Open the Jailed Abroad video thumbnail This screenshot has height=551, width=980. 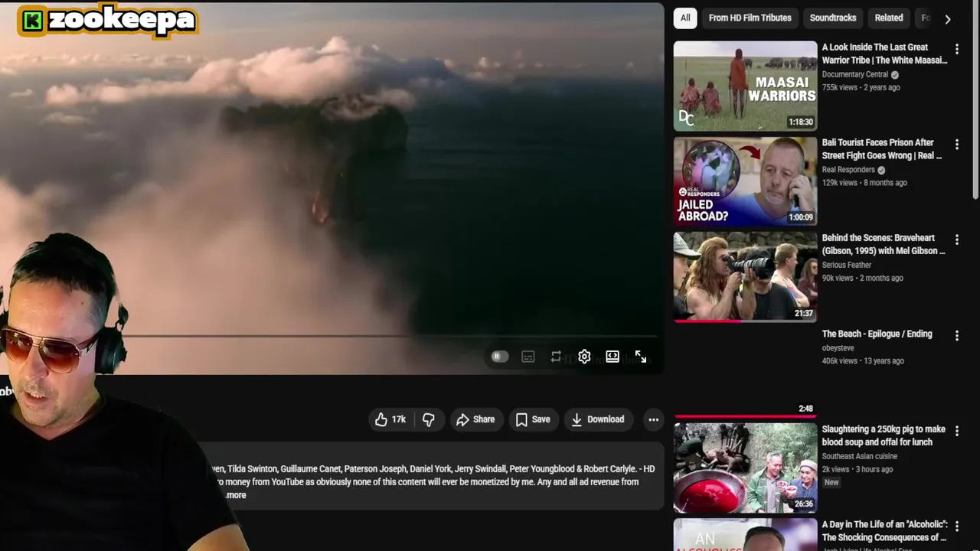tap(745, 181)
